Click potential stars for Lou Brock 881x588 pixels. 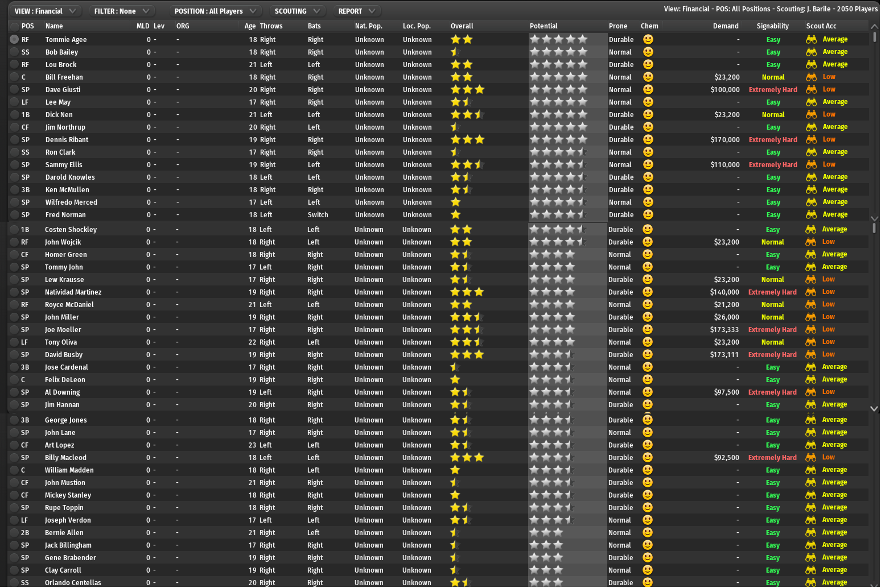point(558,65)
